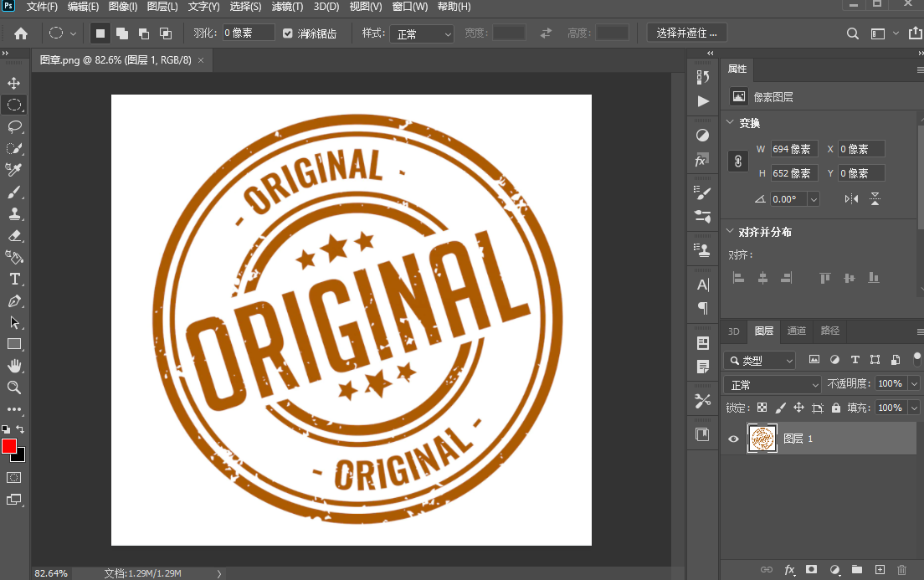The image size is (924, 580).
Task: Select the Pen tool
Action: [x=14, y=301]
